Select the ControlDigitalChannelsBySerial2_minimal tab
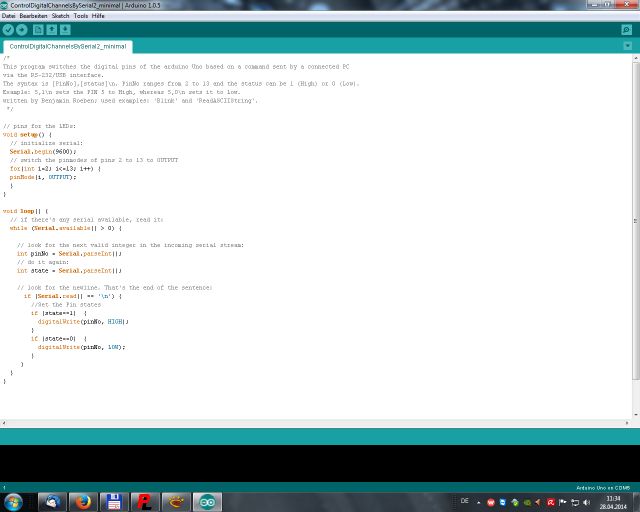The width and height of the screenshot is (640, 512). (68, 47)
